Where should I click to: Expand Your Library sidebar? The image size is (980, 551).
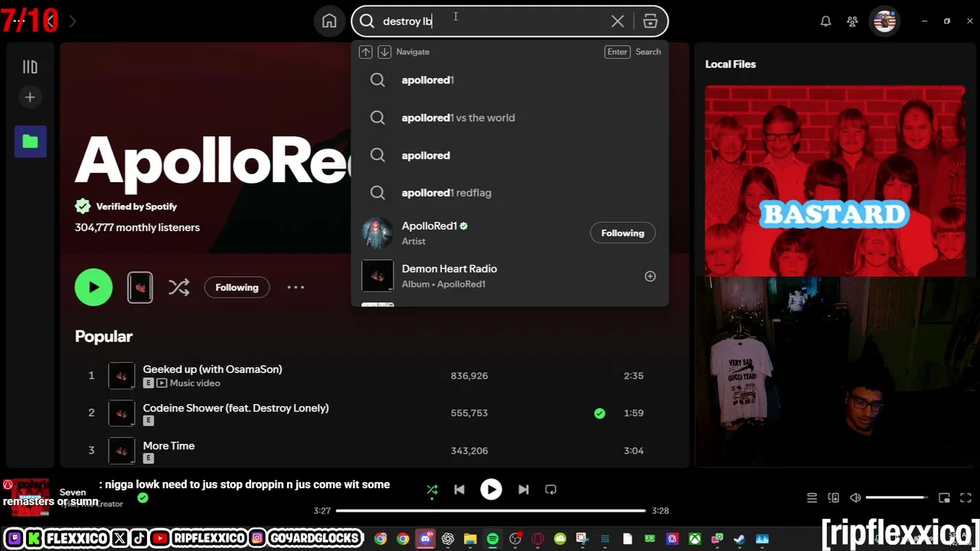point(30,67)
